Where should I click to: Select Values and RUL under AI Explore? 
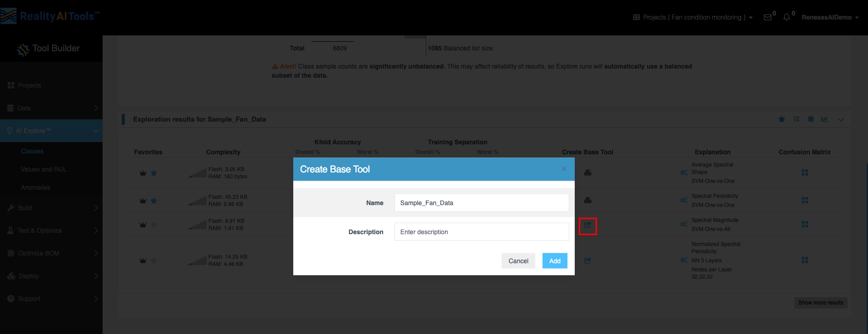[x=44, y=169]
